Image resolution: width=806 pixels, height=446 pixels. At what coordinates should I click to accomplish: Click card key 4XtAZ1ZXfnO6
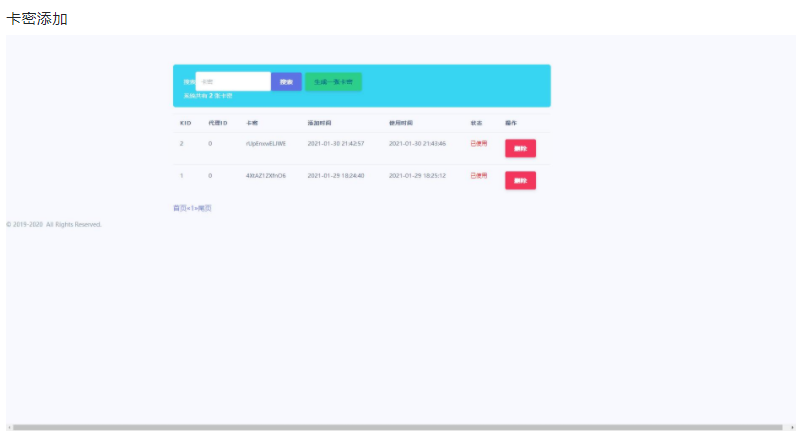pyautogui.click(x=265, y=175)
